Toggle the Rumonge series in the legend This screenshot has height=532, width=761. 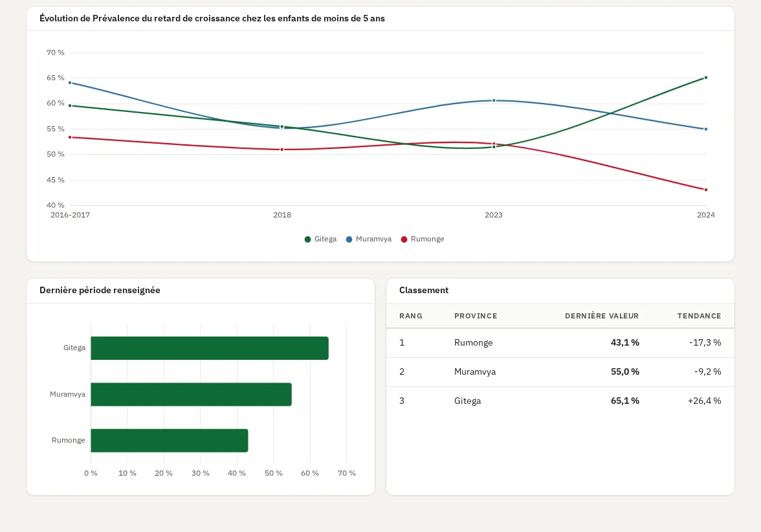click(x=422, y=239)
